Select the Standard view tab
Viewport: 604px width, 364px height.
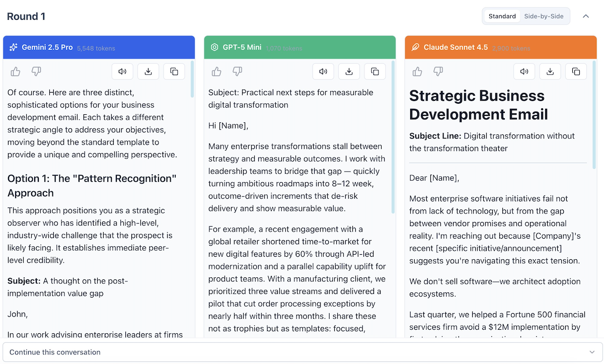pyautogui.click(x=502, y=16)
